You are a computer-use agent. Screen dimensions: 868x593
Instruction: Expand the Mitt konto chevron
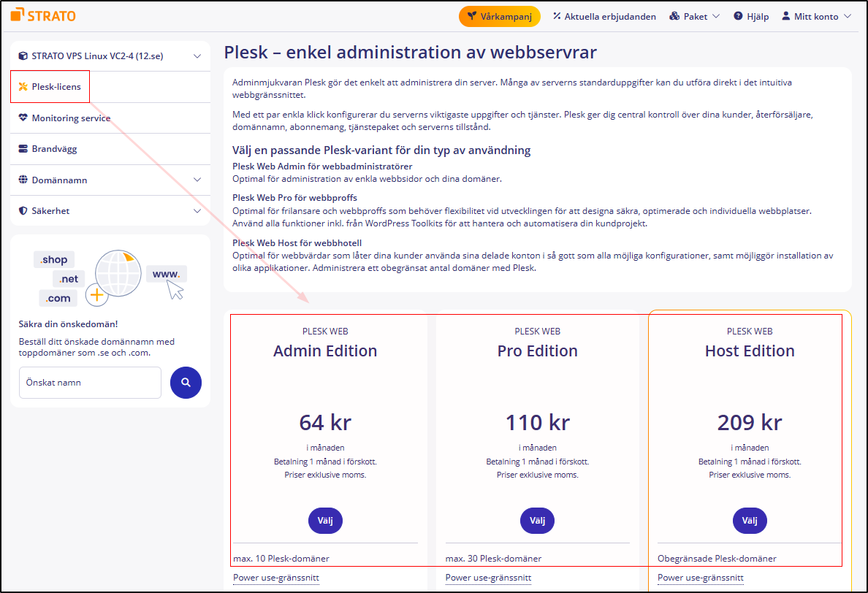pyautogui.click(x=848, y=17)
